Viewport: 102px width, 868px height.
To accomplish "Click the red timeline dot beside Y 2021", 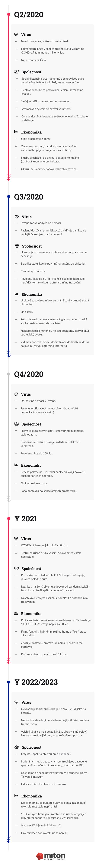I will pyautogui.click(x=9, y=519).
